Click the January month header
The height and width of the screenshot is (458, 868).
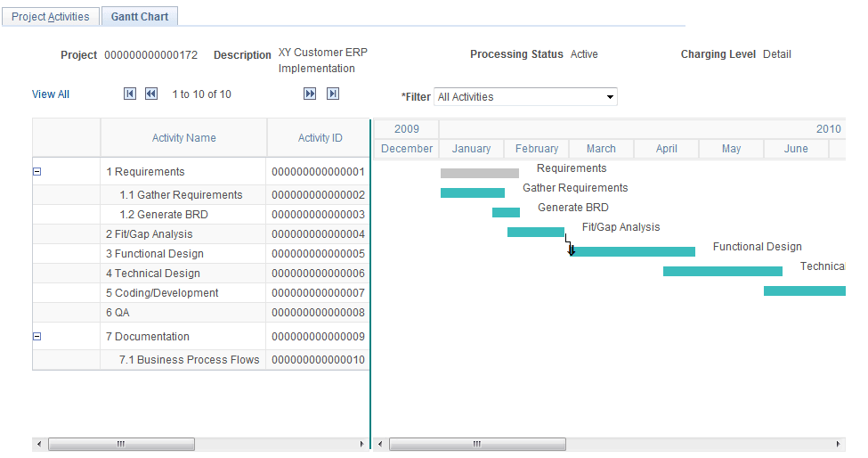click(471, 149)
